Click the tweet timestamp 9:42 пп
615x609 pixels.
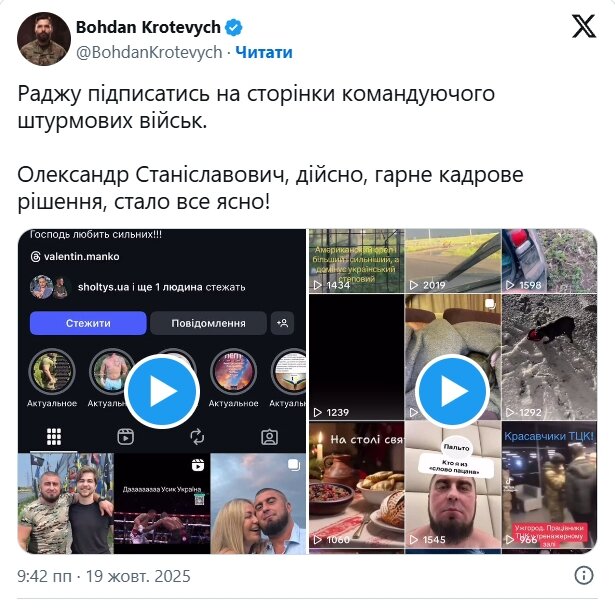point(44,576)
